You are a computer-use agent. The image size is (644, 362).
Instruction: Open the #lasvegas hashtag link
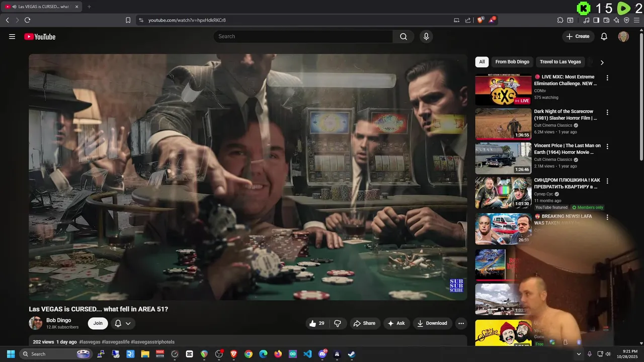point(90,342)
